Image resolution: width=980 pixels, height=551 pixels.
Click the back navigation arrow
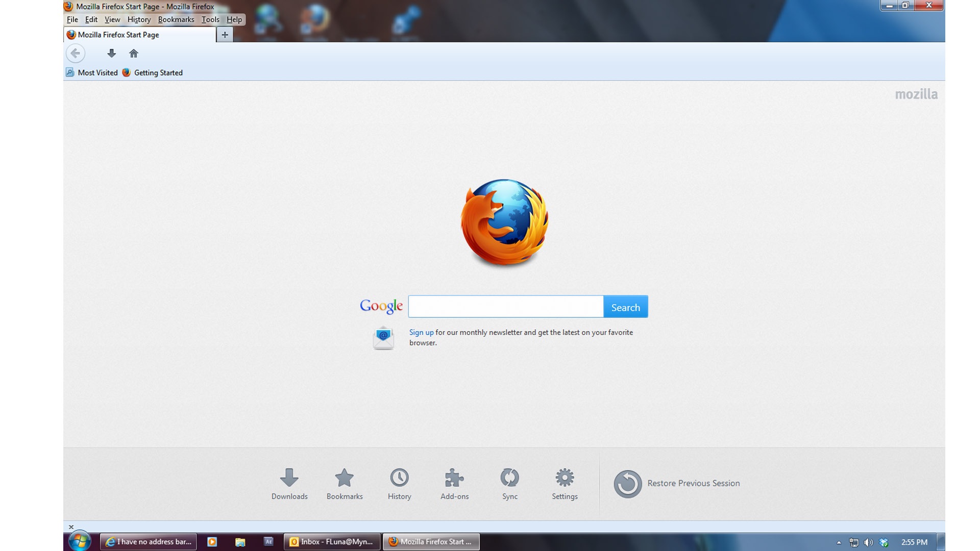click(x=75, y=53)
